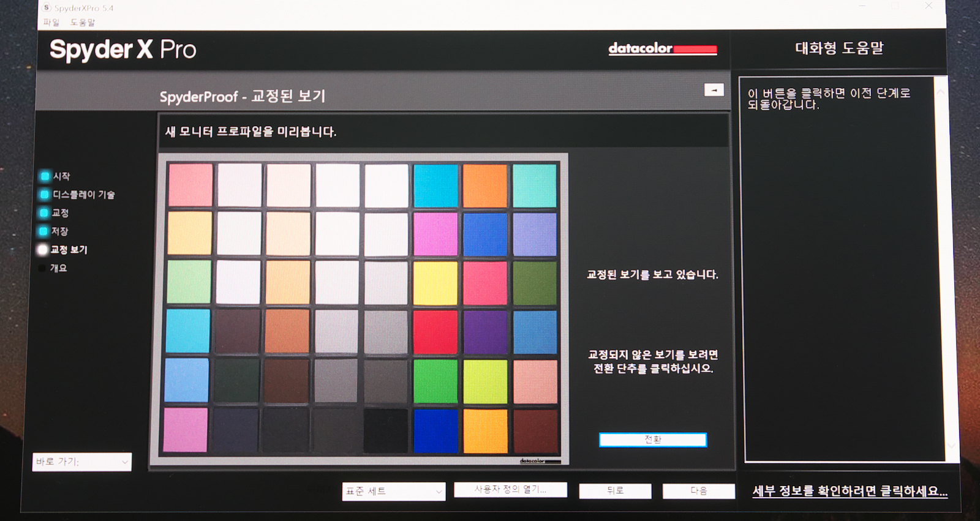Expand the 바로 가기 dropdown
This screenshot has width=980, height=521.
point(81,462)
